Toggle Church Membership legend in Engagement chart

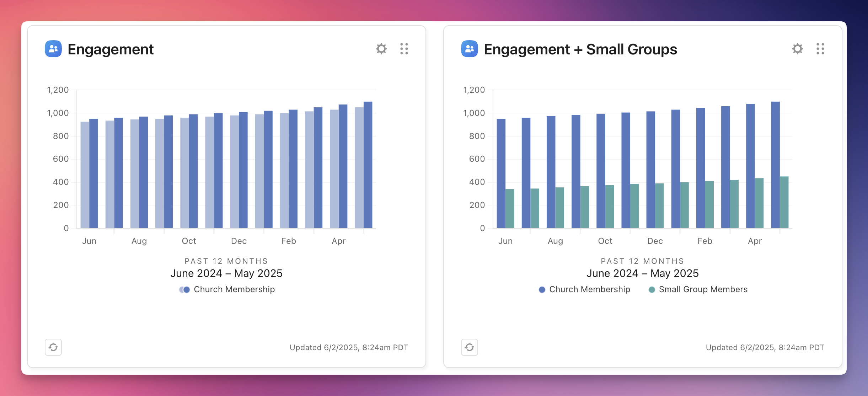coord(234,289)
